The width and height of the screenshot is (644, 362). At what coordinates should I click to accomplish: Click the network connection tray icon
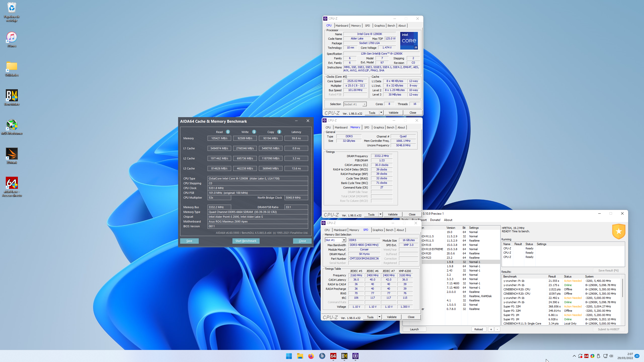point(605,356)
